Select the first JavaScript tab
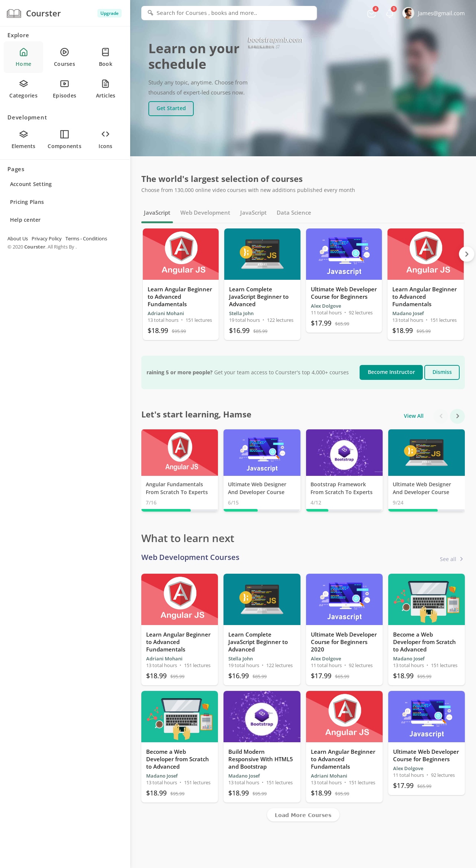This screenshot has width=476, height=868. click(157, 213)
